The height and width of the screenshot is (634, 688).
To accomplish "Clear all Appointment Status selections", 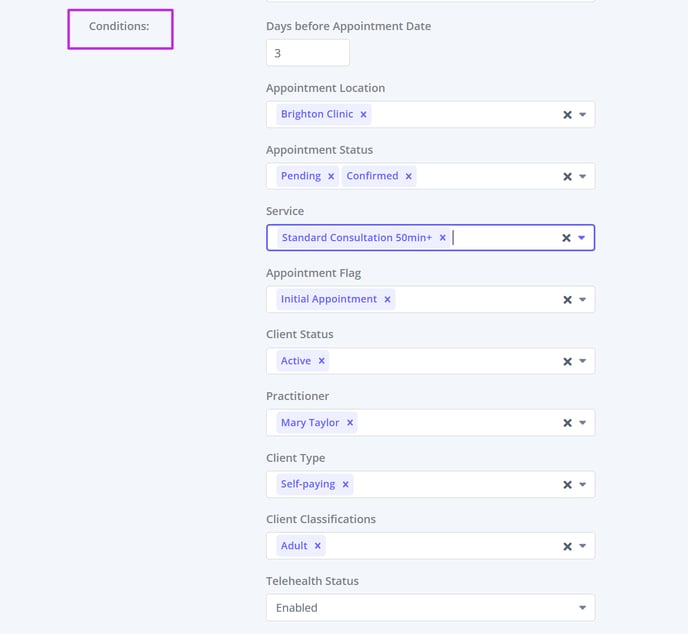I will click(567, 177).
